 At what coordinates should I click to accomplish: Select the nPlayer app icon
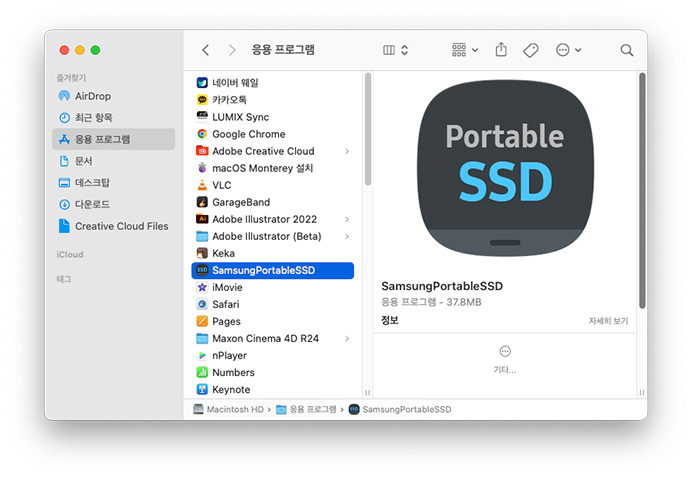coord(202,356)
